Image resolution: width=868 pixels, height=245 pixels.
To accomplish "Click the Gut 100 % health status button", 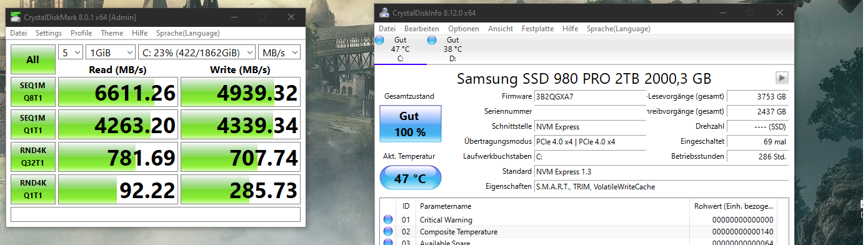I will [411, 123].
